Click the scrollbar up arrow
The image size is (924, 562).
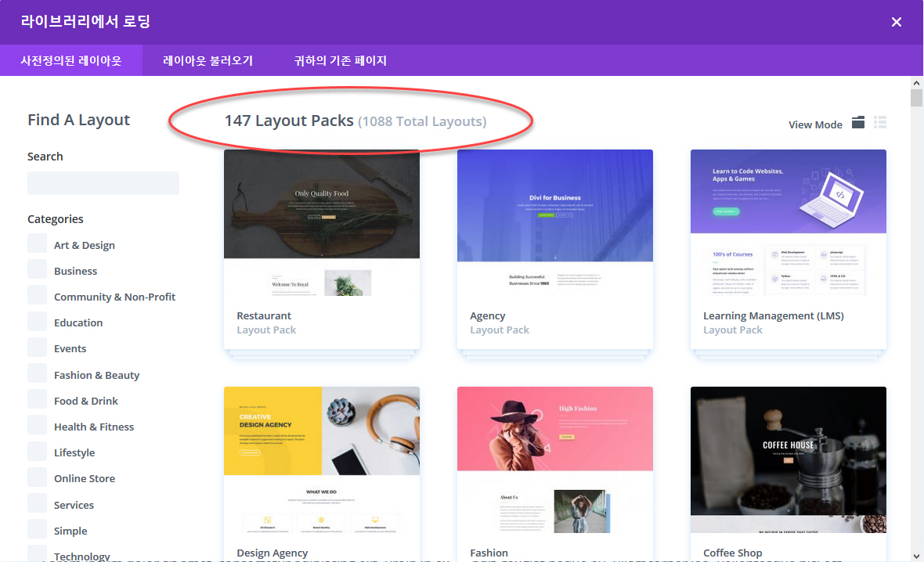coord(916,83)
